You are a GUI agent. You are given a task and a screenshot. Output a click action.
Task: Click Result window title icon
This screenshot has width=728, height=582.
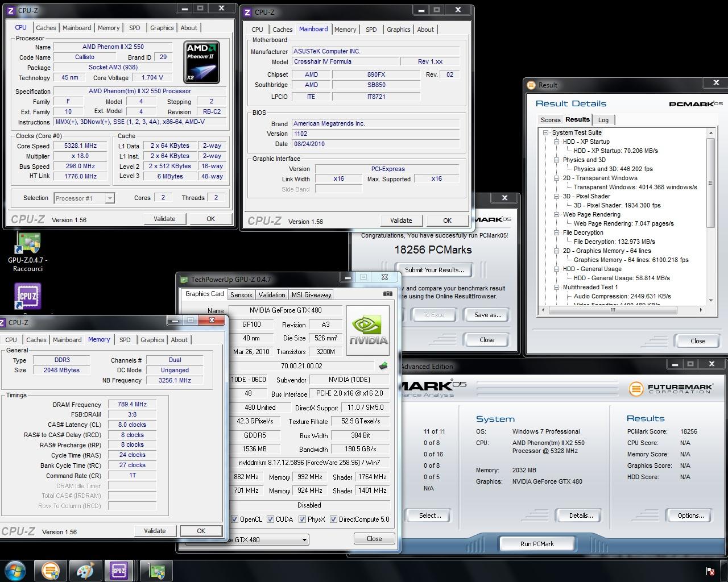click(531, 85)
